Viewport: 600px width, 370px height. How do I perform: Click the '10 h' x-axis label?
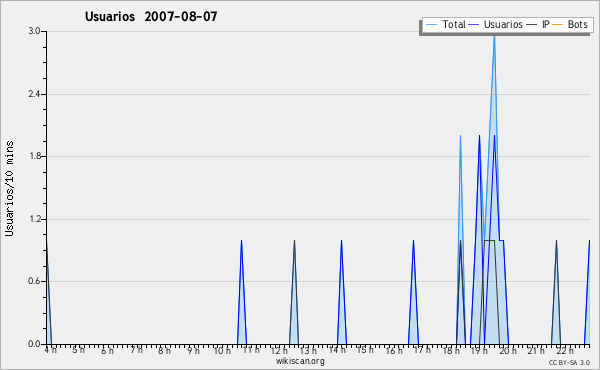tap(222, 350)
